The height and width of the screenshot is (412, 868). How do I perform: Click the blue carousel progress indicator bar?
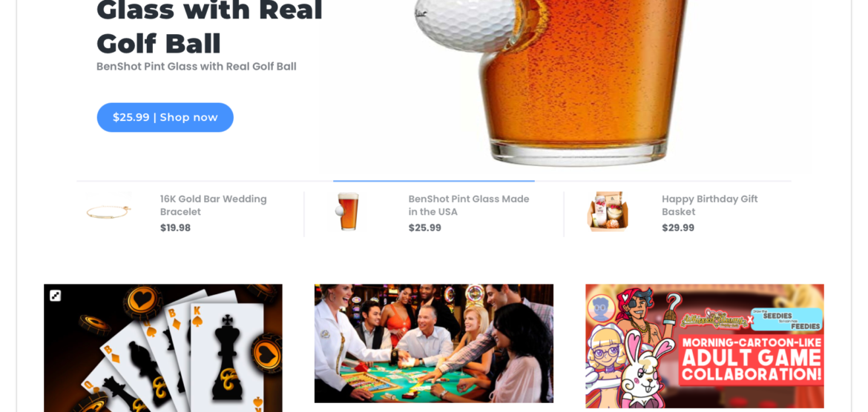(434, 181)
